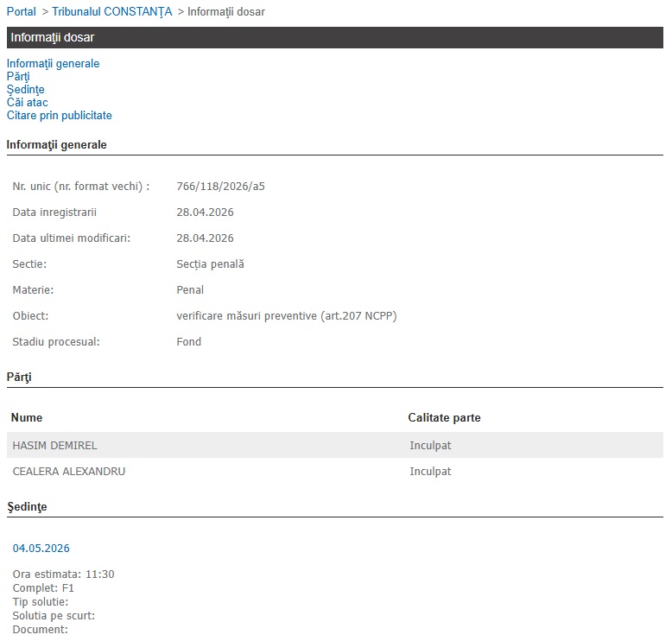Click the Secția penală section value
This screenshot has width=672, height=641.
click(x=210, y=264)
